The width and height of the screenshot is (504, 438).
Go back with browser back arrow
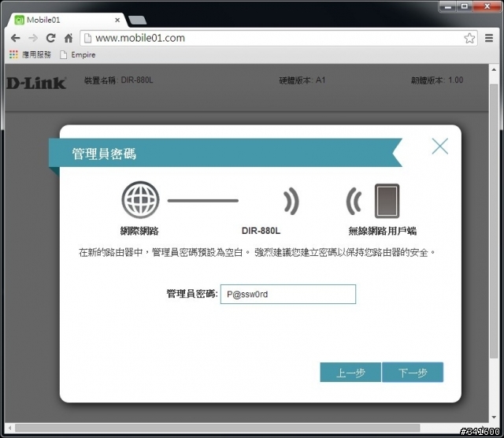[16, 39]
